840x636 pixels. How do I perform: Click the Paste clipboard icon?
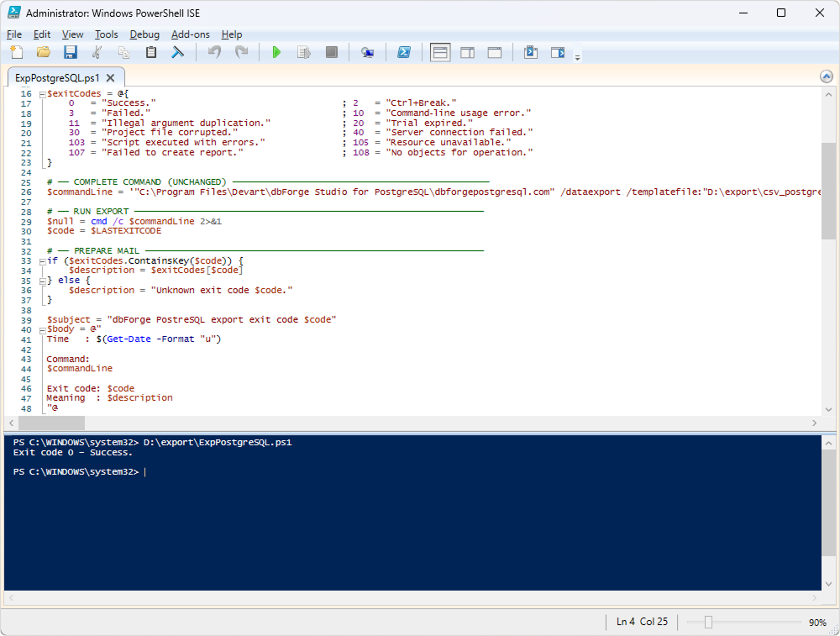[x=151, y=53]
